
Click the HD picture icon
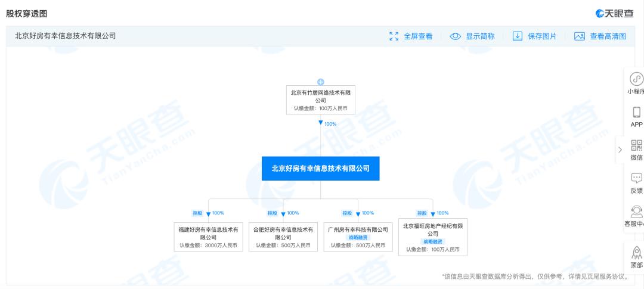point(580,36)
